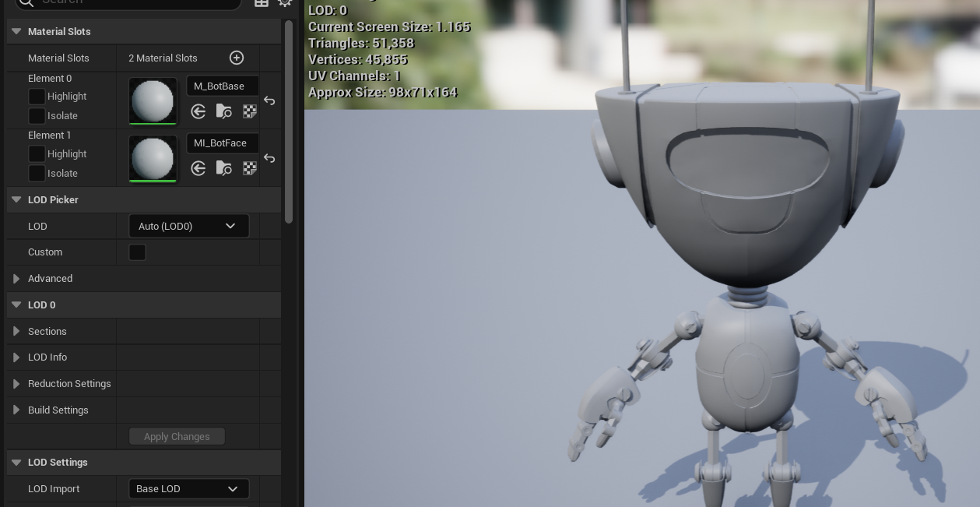Click the 'Vertices: 45,855' viewport stat
The width and height of the screenshot is (980, 507).
pos(358,59)
